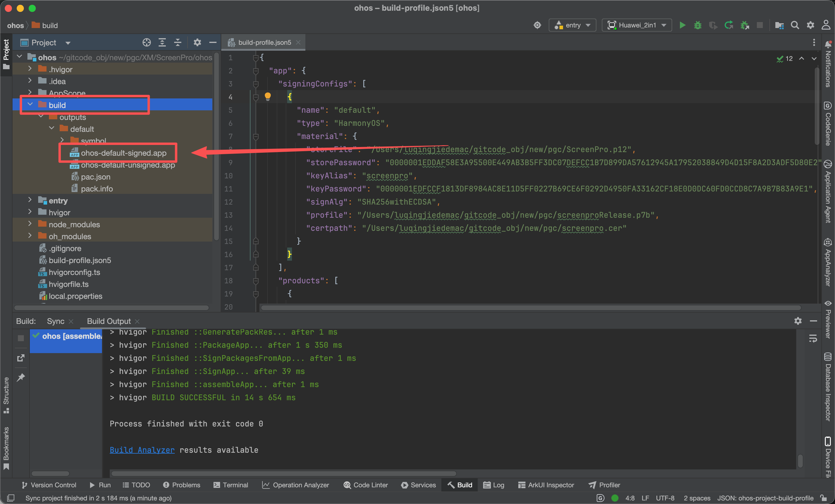
Task: Click the export build output icon
Action: tap(21, 358)
